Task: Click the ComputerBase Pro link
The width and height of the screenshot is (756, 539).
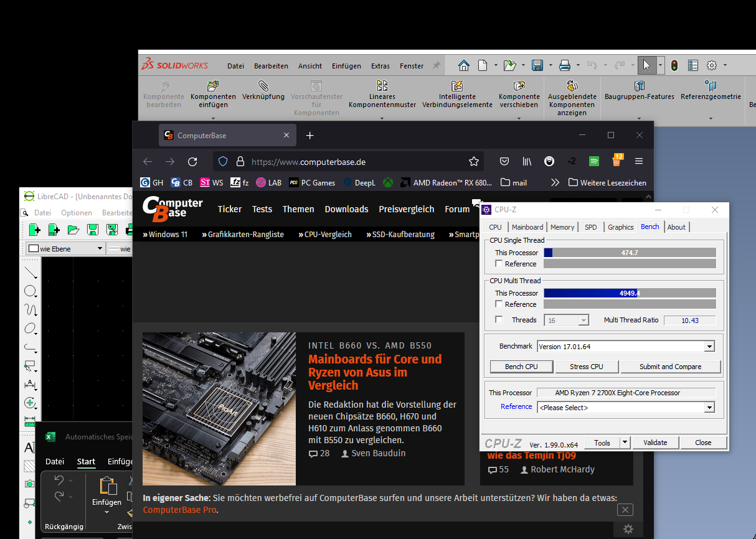Action: [179, 510]
